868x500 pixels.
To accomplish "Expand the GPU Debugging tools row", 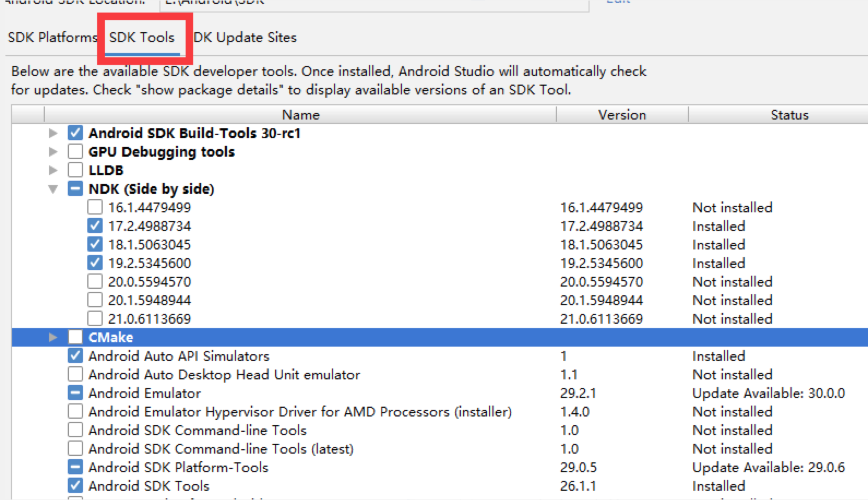I will coord(53,152).
